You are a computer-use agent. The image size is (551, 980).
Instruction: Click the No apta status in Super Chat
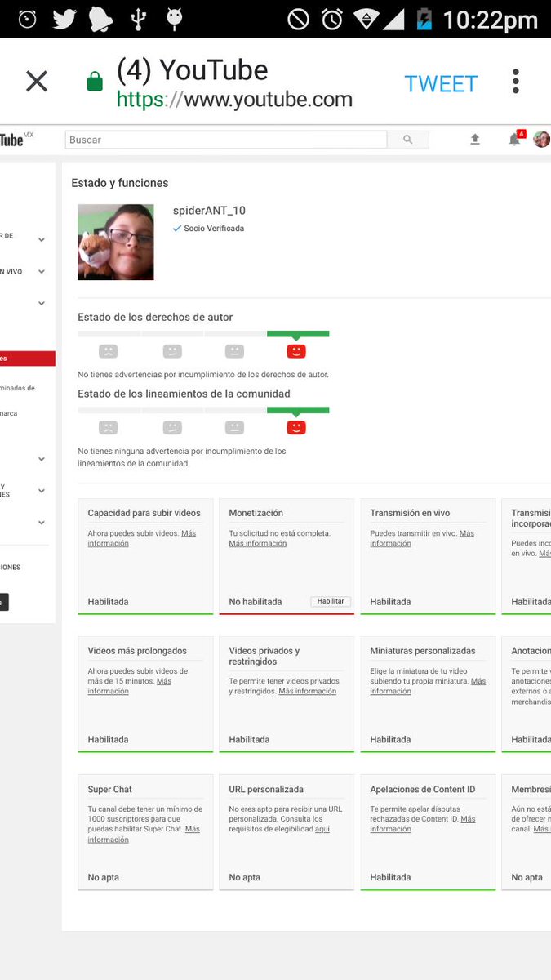pos(104,878)
